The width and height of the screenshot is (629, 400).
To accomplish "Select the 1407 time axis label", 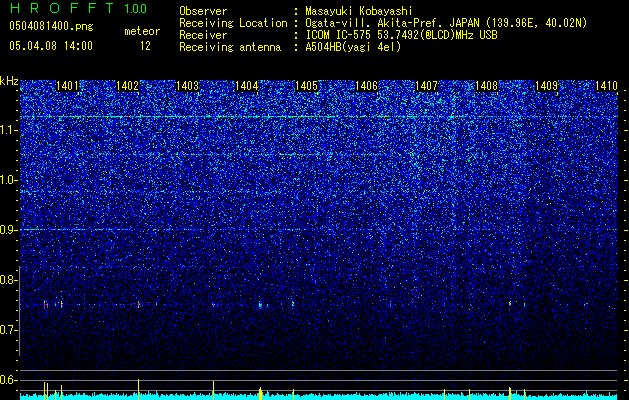I will [426, 86].
